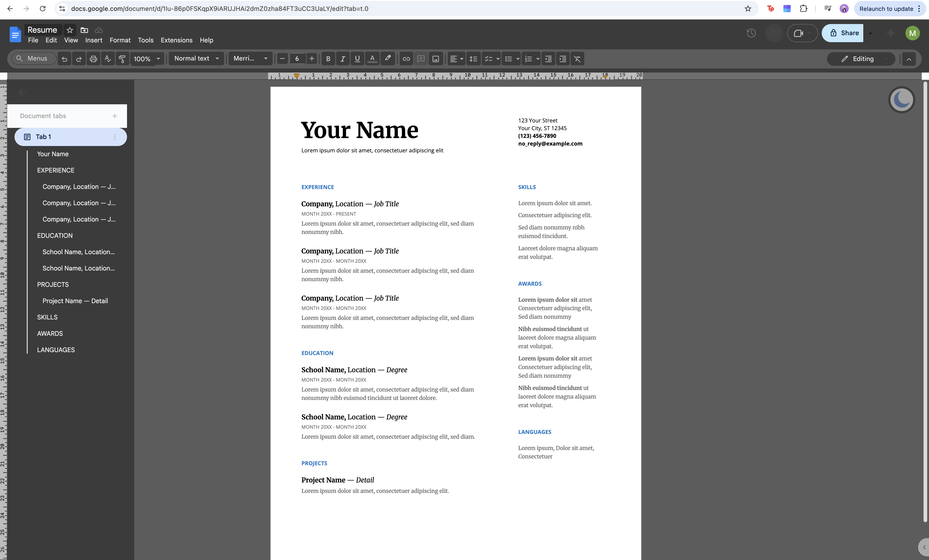This screenshot has width=929, height=560.
Task: Click the Print icon
Action: tap(93, 59)
